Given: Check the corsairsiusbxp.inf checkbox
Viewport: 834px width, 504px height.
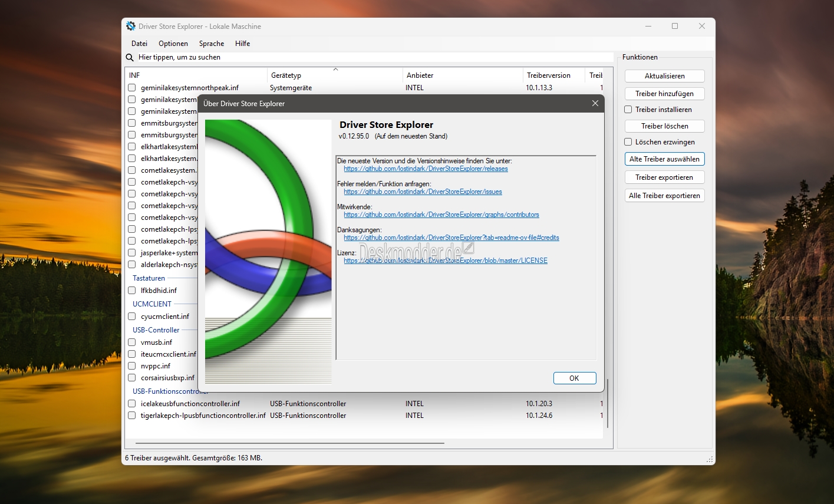Looking at the screenshot, I should (132, 378).
